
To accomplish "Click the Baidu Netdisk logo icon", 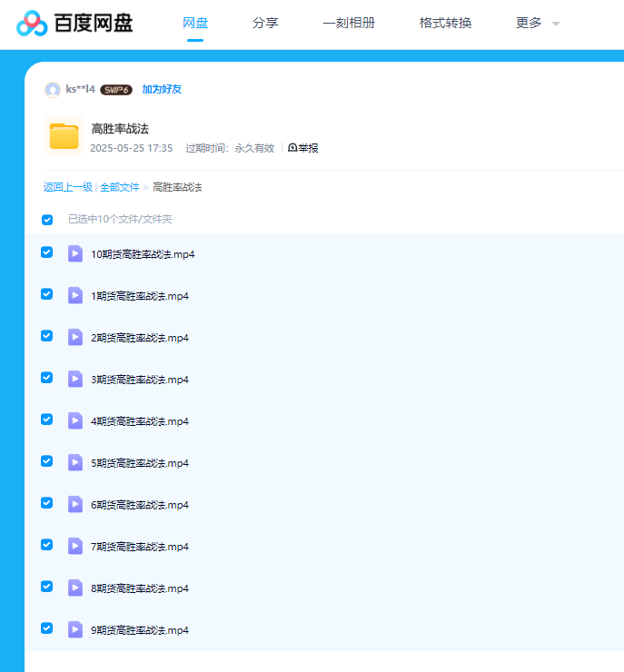I will tap(32, 23).
